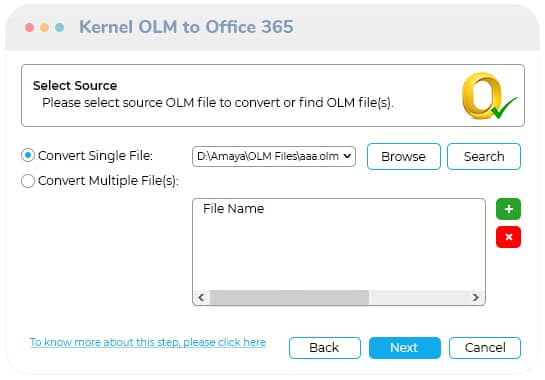Cancel the conversion wizard
The width and height of the screenshot is (545, 380).
485,348
